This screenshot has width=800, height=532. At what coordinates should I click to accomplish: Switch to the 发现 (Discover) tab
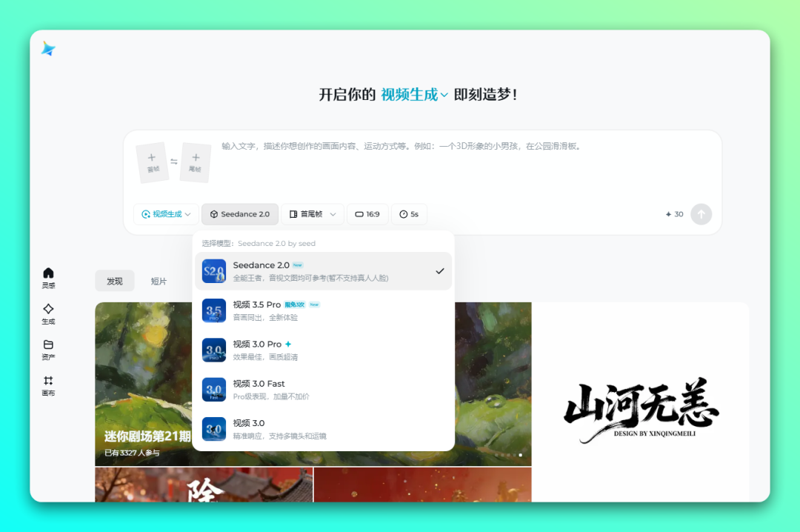point(115,281)
